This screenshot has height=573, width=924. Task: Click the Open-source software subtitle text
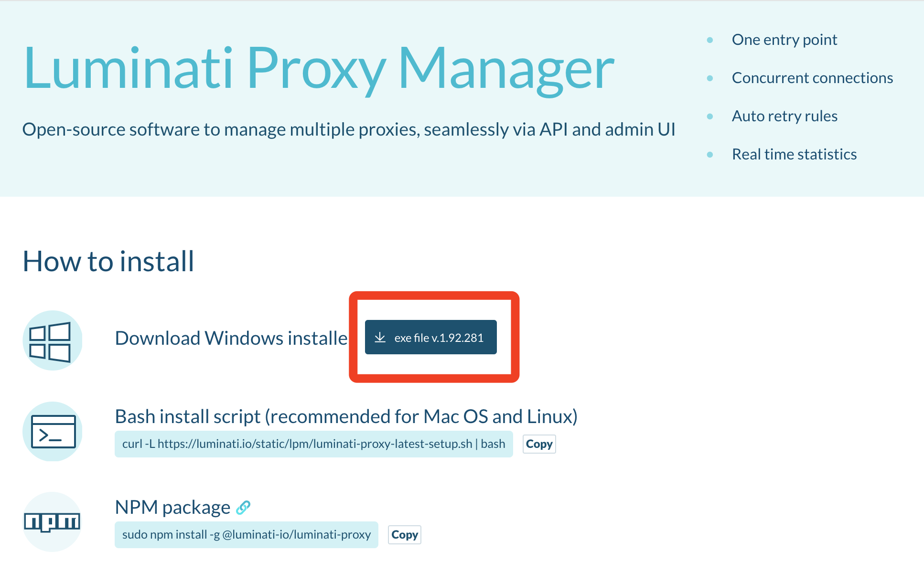[349, 129]
